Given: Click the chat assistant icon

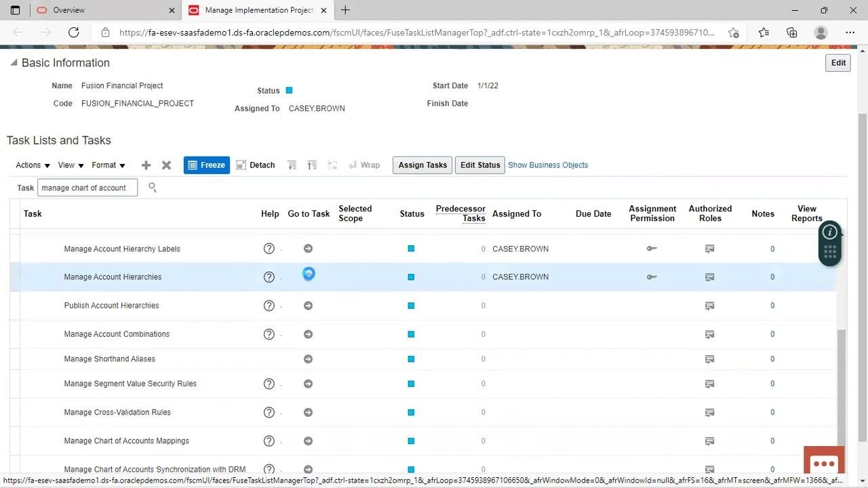Looking at the screenshot, I should (824, 464).
